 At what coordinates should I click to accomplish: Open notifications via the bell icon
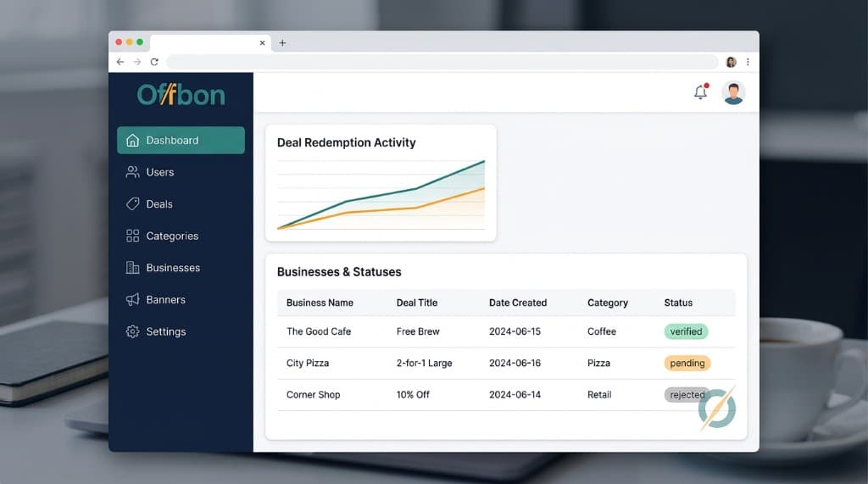(701, 92)
